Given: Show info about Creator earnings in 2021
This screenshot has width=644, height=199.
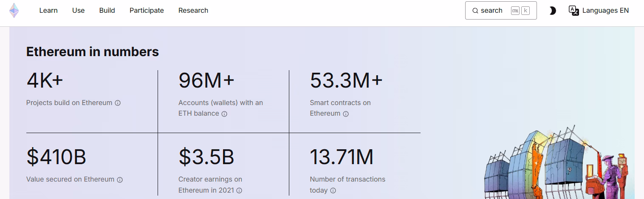Looking at the screenshot, I should pyautogui.click(x=239, y=191).
